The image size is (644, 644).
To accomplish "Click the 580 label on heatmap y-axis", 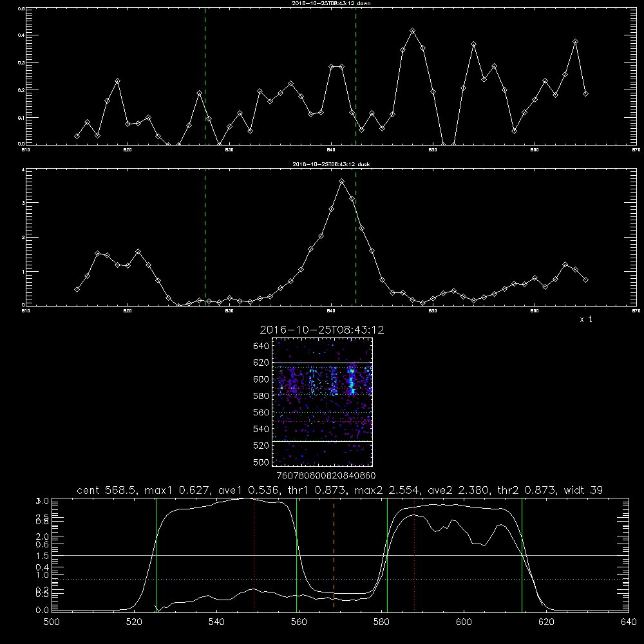I will 261,396.
